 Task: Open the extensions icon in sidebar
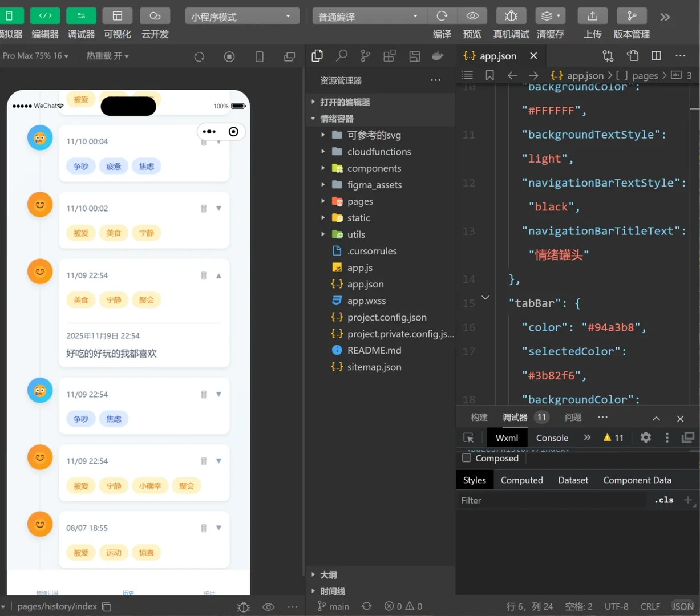click(x=390, y=55)
